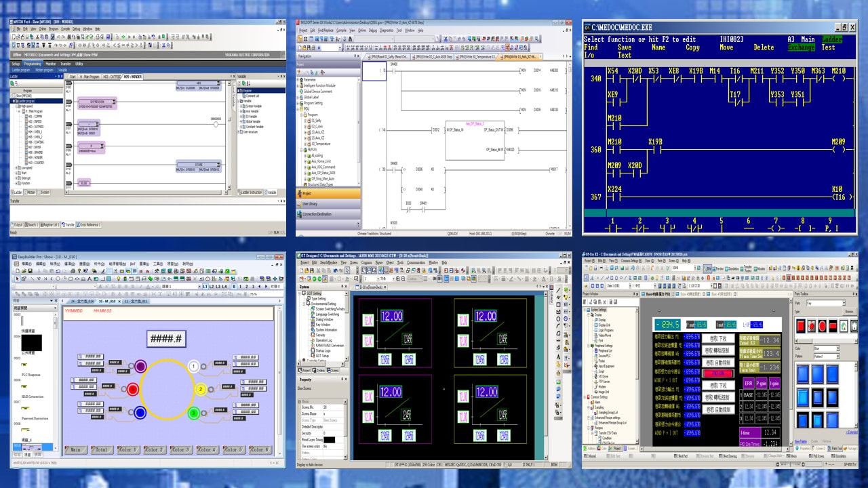Select the arrow pointer tool in EasyBuilder Pro
Viewport: 868px width, 488px height.
click(x=18, y=279)
